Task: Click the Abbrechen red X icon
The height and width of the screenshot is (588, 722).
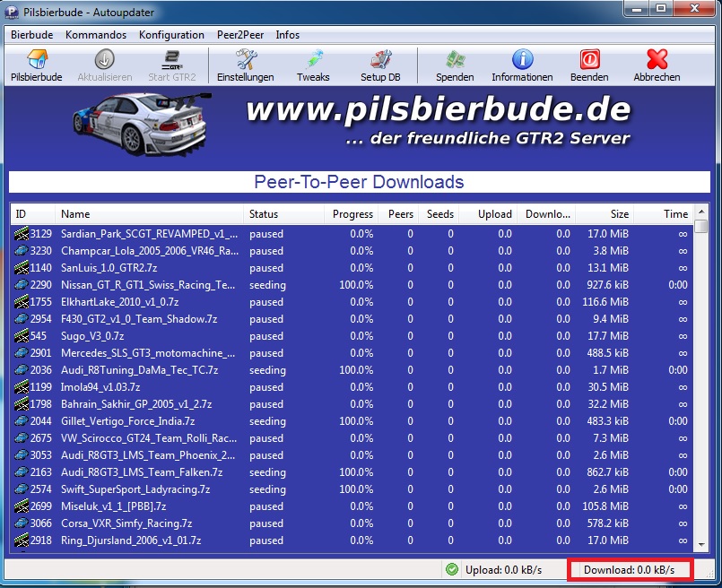Action: [657, 60]
